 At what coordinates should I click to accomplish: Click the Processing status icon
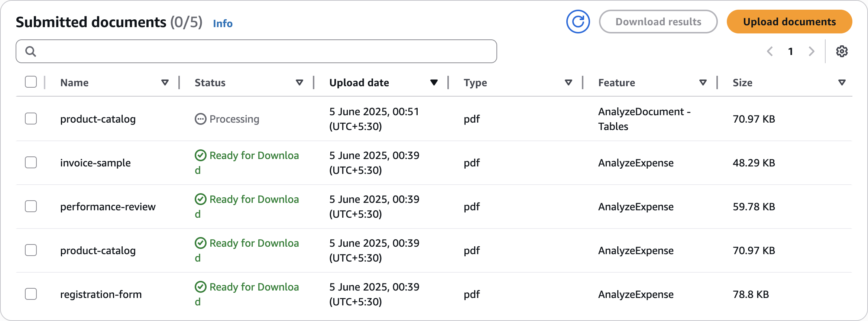click(x=200, y=119)
